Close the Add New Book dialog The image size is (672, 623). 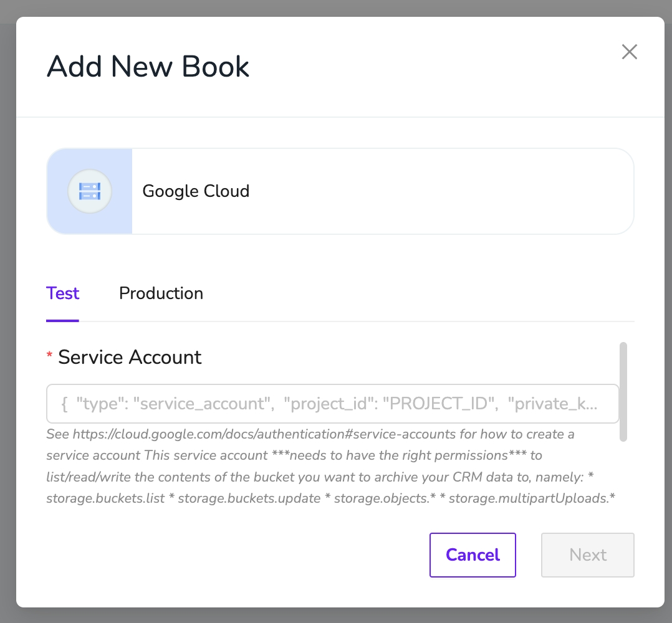pyautogui.click(x=629, y=52)
